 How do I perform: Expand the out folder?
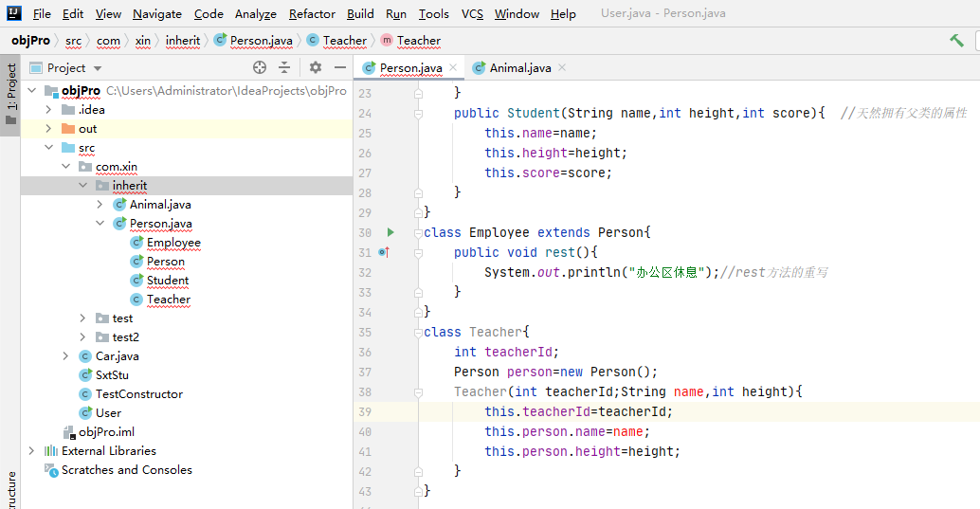[48, 129]
